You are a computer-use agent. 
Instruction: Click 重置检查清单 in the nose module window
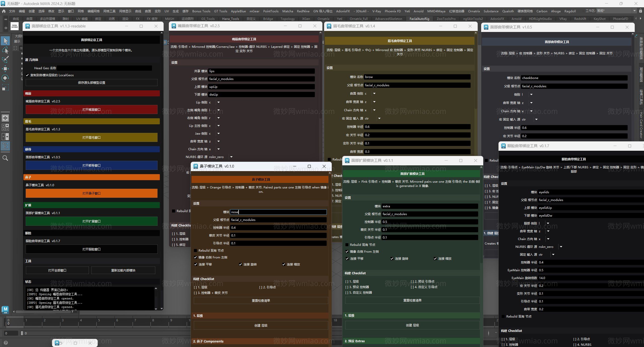point(261,300)
